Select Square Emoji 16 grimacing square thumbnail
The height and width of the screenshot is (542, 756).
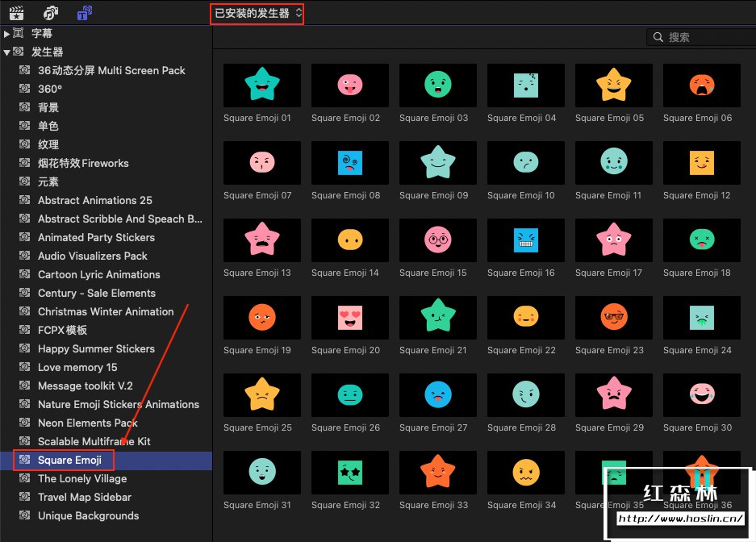tap(525, 240)
